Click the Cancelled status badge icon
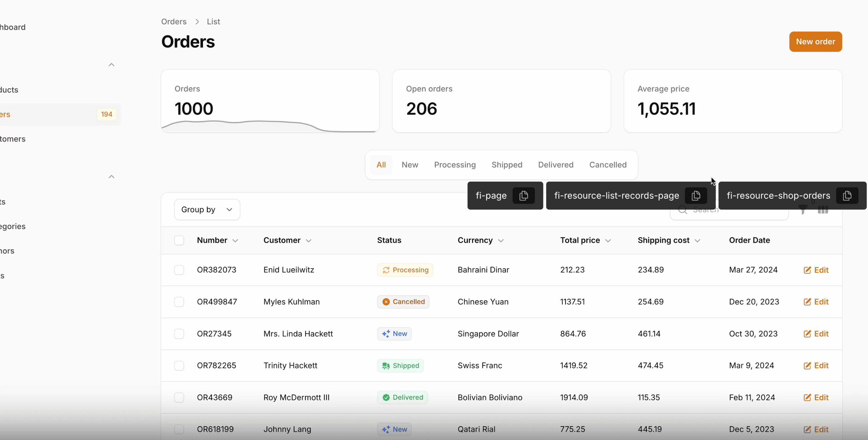The width and height of the screenshot is (868, 440). (x=386, y=302)
